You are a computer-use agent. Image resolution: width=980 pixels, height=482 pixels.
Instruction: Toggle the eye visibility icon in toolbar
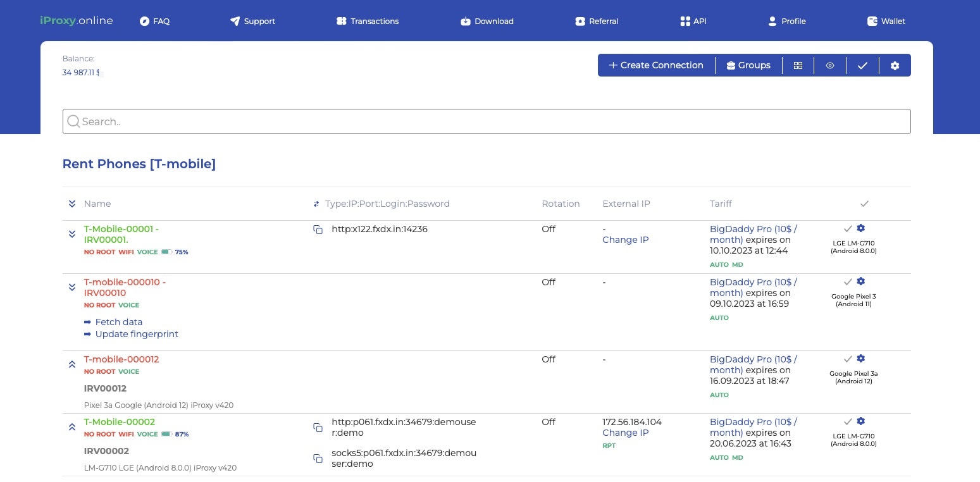830,65
